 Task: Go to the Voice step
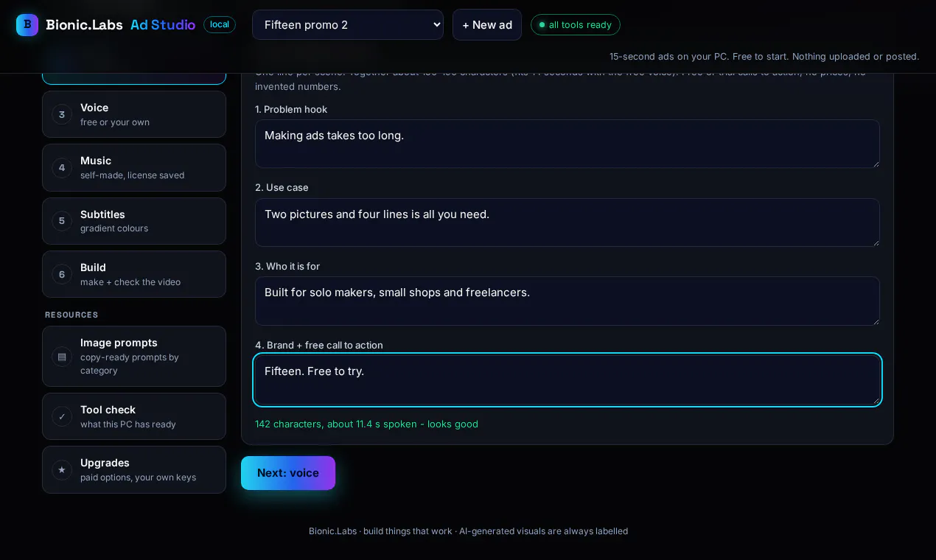click(134, 114)
